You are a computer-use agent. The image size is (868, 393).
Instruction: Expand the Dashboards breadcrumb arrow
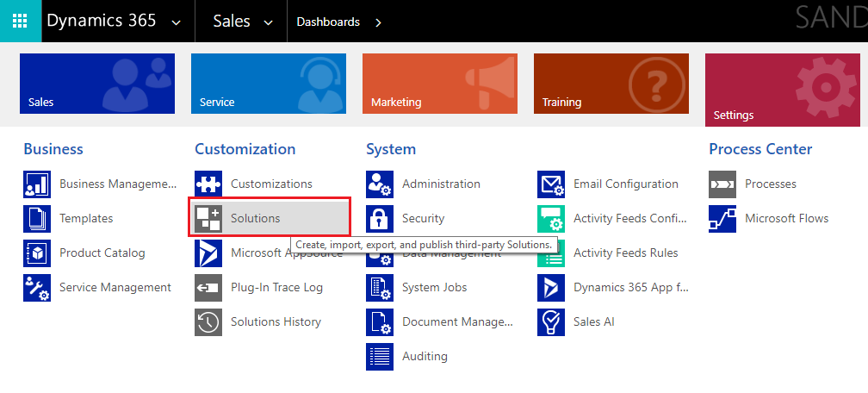pos(378,22)
